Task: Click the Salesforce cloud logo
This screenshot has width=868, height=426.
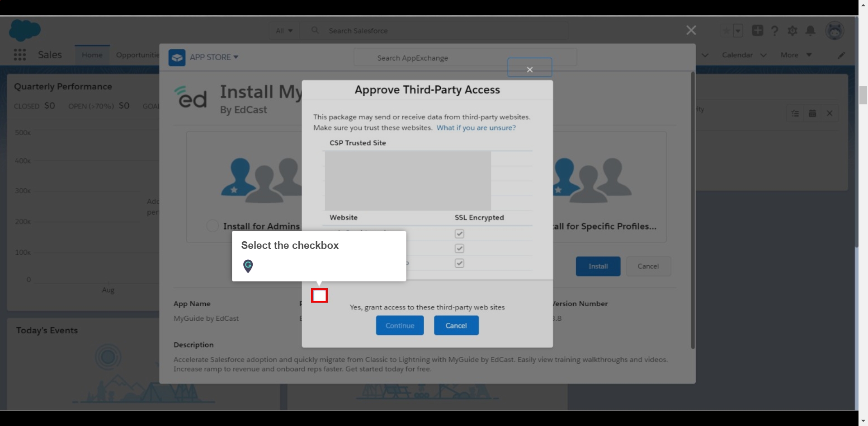Action: point(24,30)
